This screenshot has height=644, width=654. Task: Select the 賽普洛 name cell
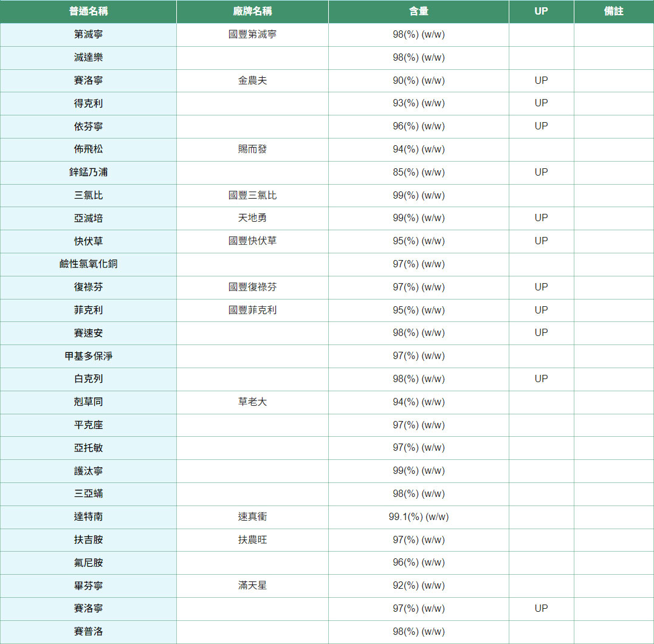coord(88,631)
